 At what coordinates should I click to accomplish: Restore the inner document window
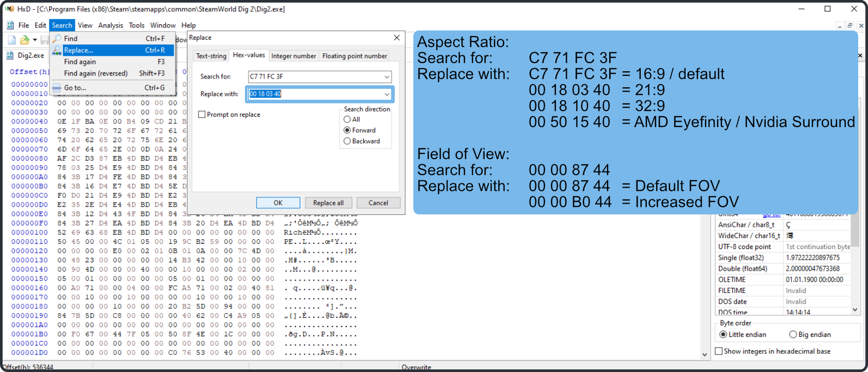[x=850, y=25]
